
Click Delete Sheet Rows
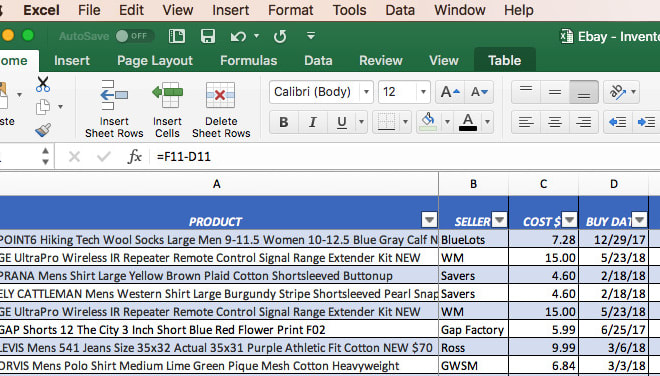(x=221, y=109)
